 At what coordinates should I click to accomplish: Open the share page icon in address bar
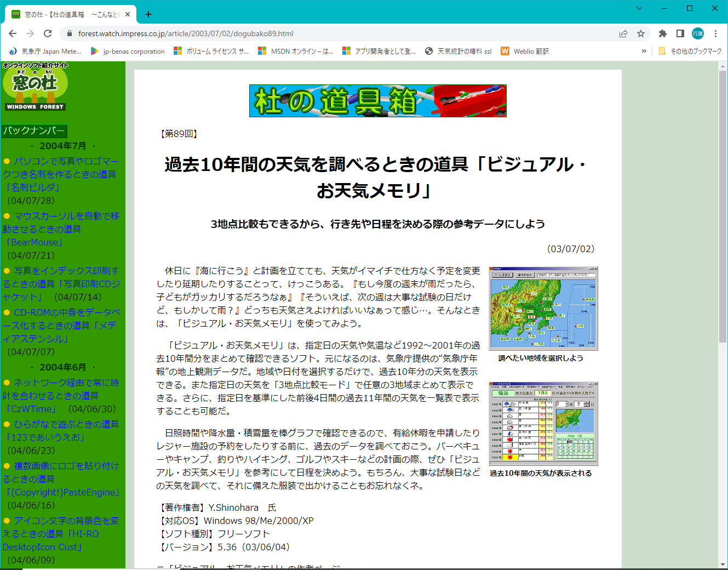(623, 33)
